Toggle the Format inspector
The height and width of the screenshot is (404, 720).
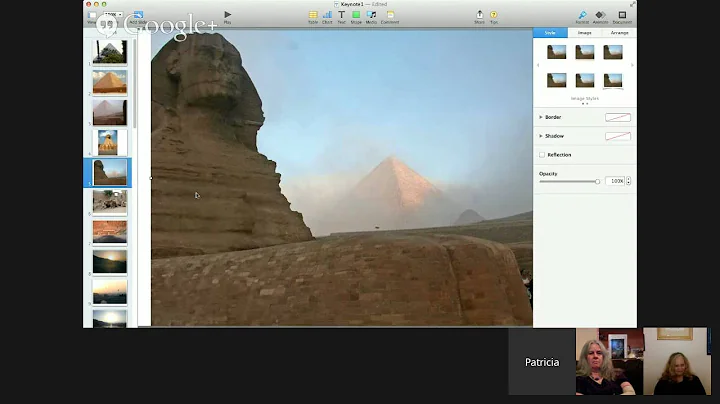tap(582, 17)
